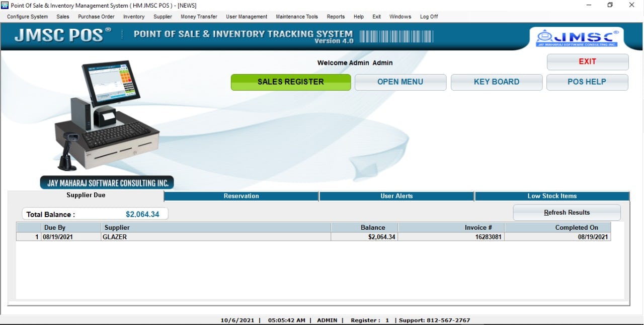The image size is (644, 325).
Task: Click the ADMIN indicator in the status bar
Action: (x=328, y=320)
